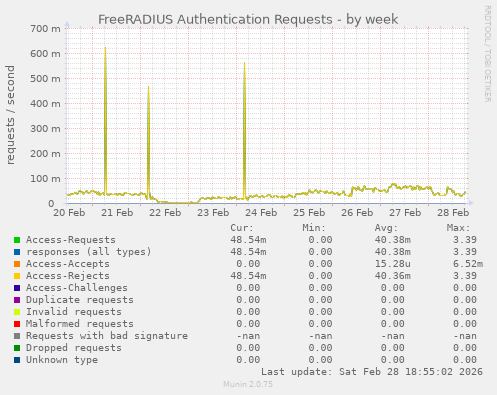Screen dimensions: 497x395
Task: Click Access-Rejects average value 40.36m
Action: coord(392,276)
